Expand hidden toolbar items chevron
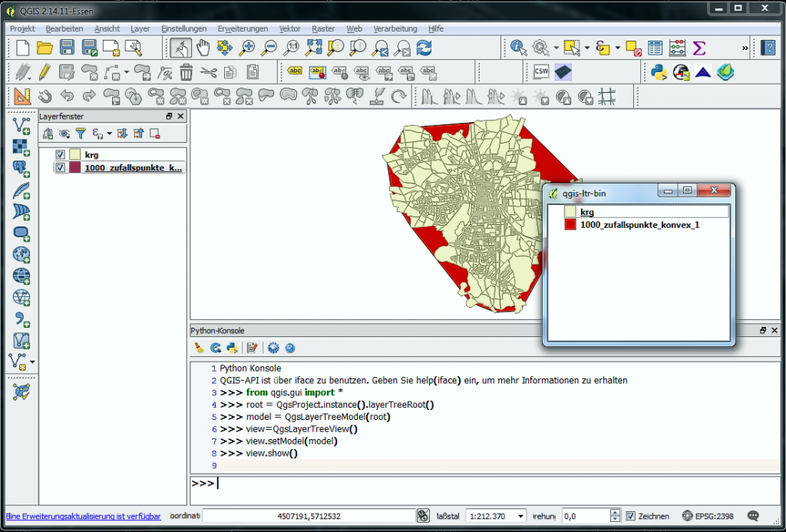786x532 pixels. [745, 48]
